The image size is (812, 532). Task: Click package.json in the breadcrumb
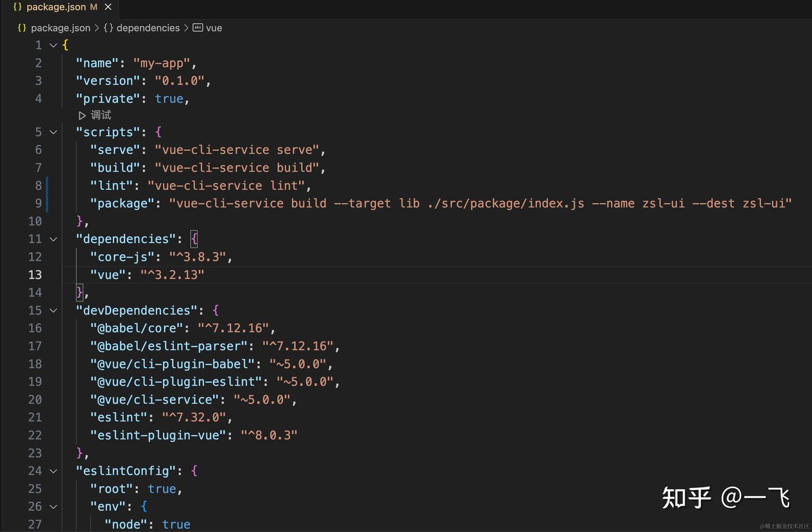(60, 28)
